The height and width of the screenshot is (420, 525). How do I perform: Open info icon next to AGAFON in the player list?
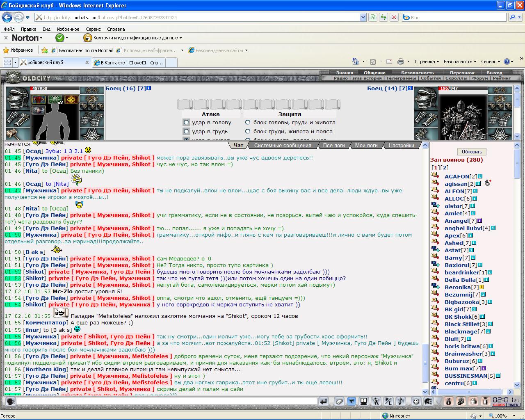coord(480,176)
